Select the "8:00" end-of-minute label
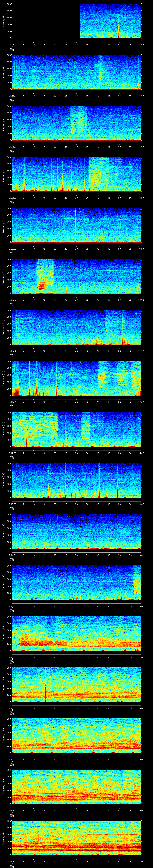The image size is (153, 868). (141, 197)
